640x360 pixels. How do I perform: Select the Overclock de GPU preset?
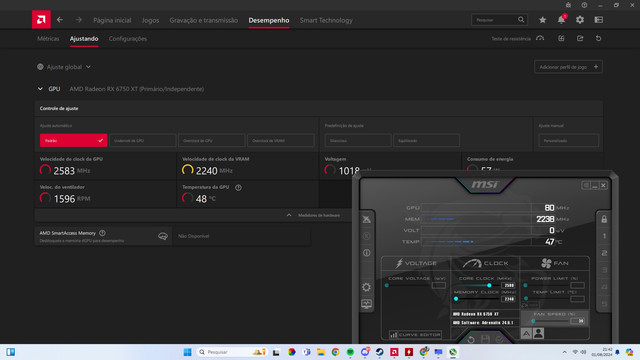211,140
